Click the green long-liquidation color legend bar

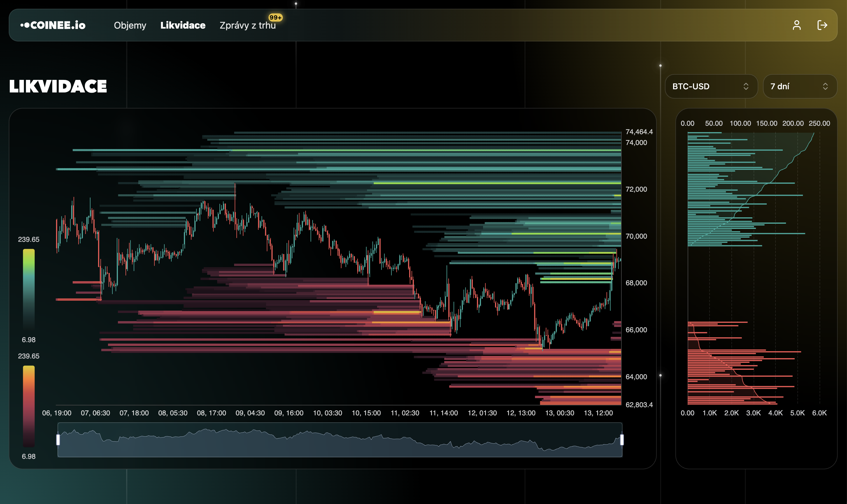click(x=29, y=289)
